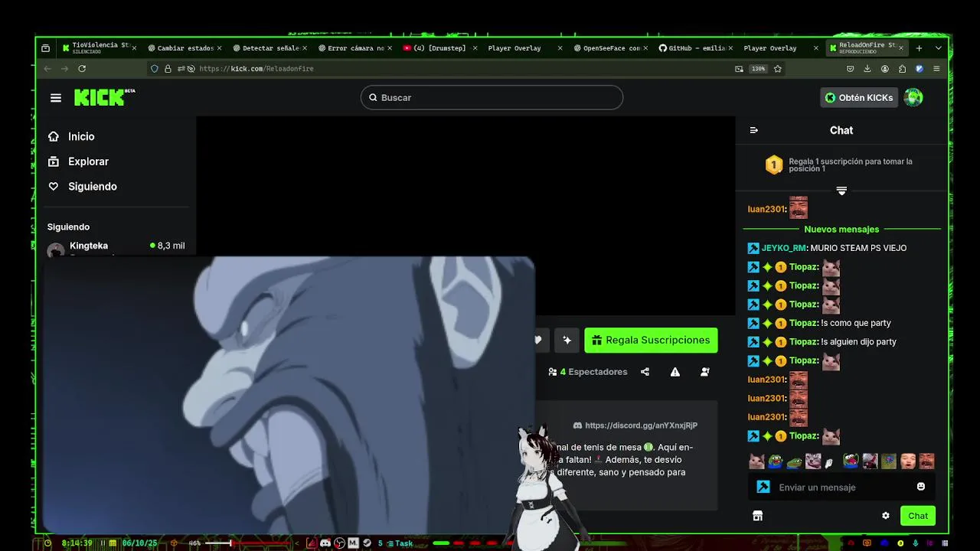Open the browser account icon
This screenshot has width=980, height=551.
tap(885, 69)
